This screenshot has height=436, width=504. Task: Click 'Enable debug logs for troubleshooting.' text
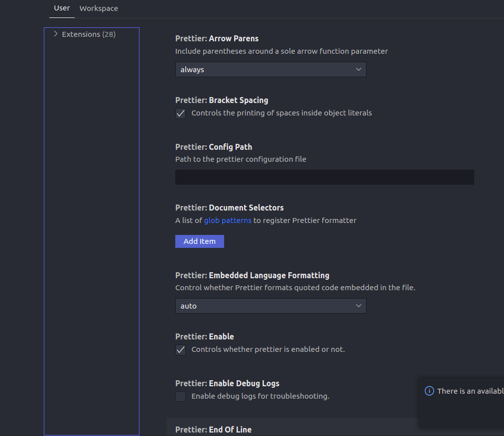tap(260, 396)
